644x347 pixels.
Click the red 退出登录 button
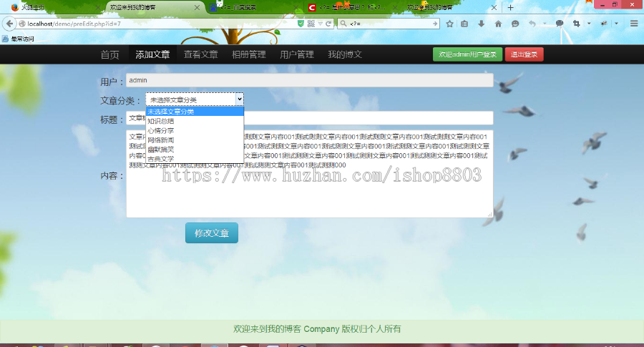524,54
